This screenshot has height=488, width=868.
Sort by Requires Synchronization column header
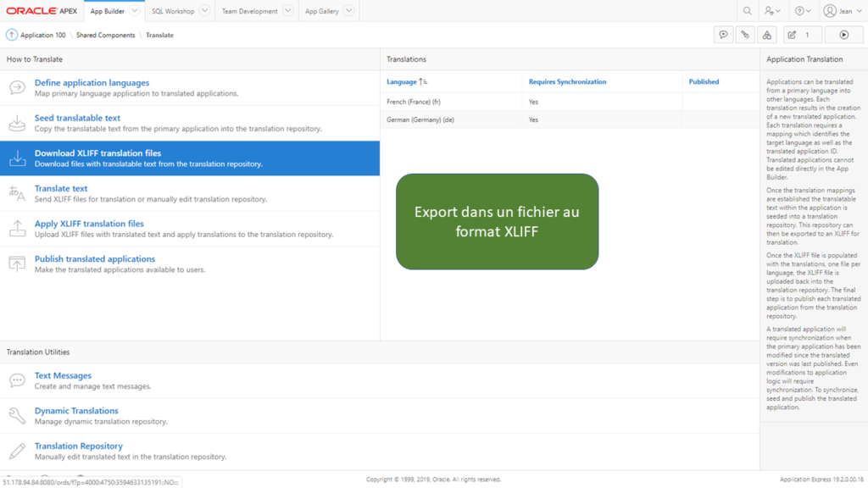[x=567, y=81]
